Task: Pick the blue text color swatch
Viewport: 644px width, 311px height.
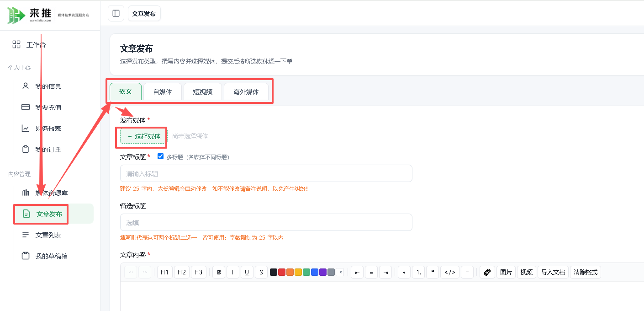Action: [315, 272]
